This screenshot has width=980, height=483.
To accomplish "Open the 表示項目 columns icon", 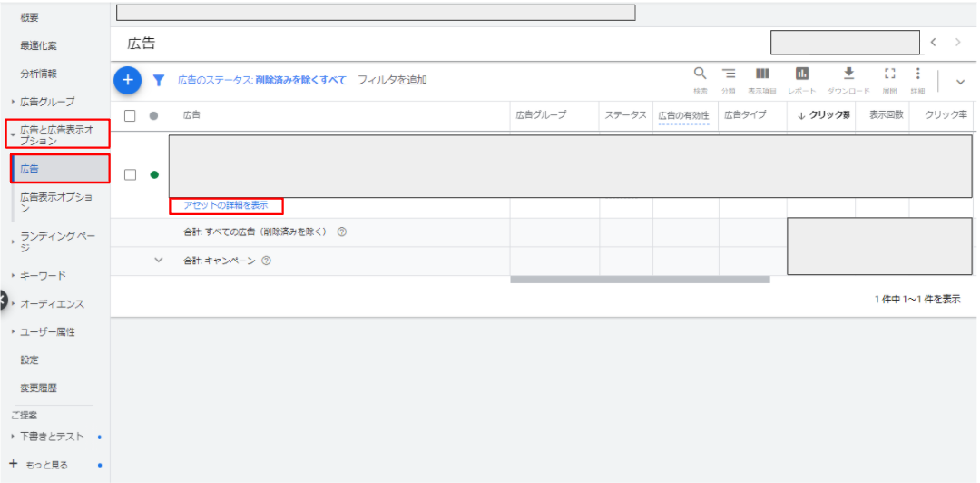I will click(762, 76).
